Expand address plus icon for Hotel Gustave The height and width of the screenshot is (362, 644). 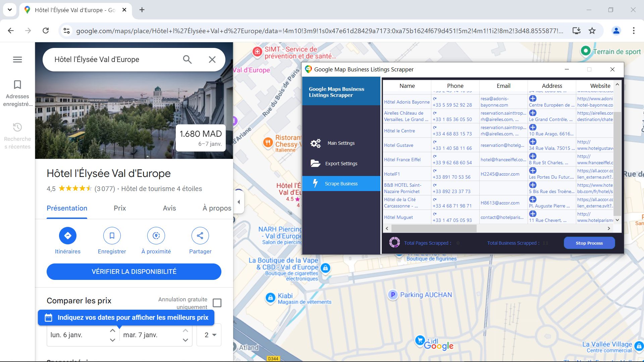tap(533, 142)
